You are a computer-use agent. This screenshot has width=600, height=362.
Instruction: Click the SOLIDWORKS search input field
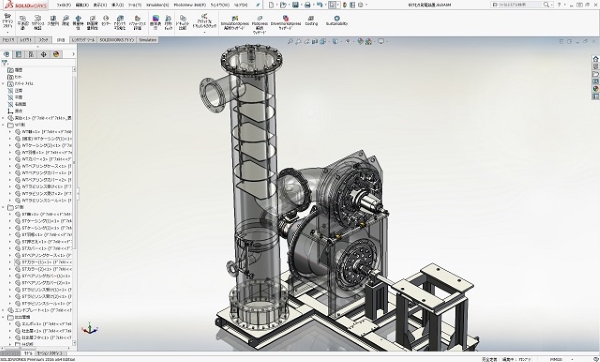pos(519,5)
